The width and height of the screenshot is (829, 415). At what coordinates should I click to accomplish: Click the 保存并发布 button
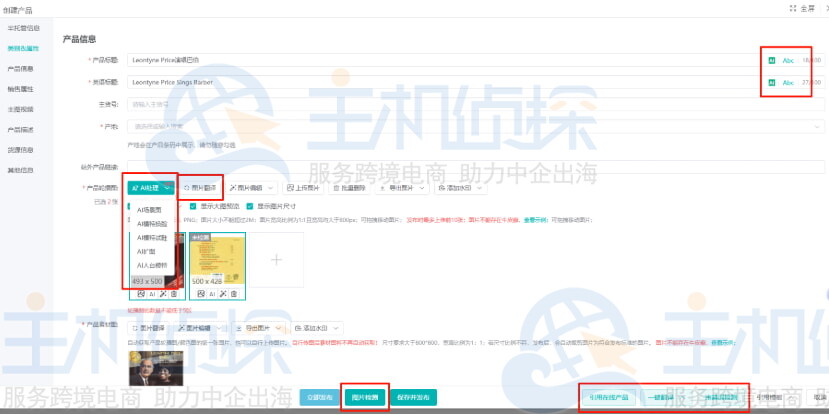point(413,397)
